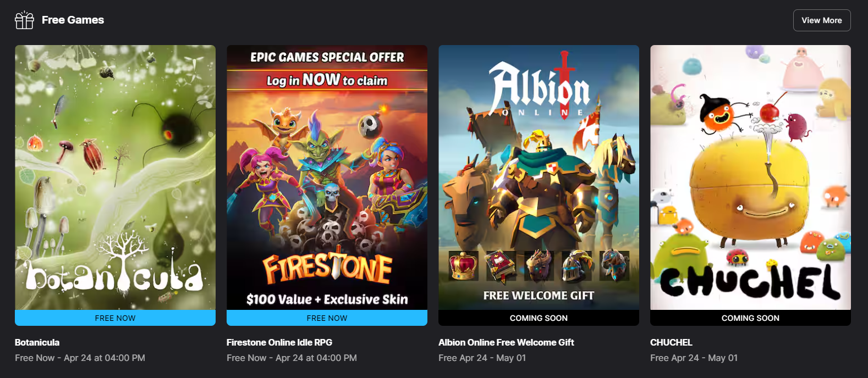
Task: Open the CHUCHEL title link
Action: click(x=671, y=342)
